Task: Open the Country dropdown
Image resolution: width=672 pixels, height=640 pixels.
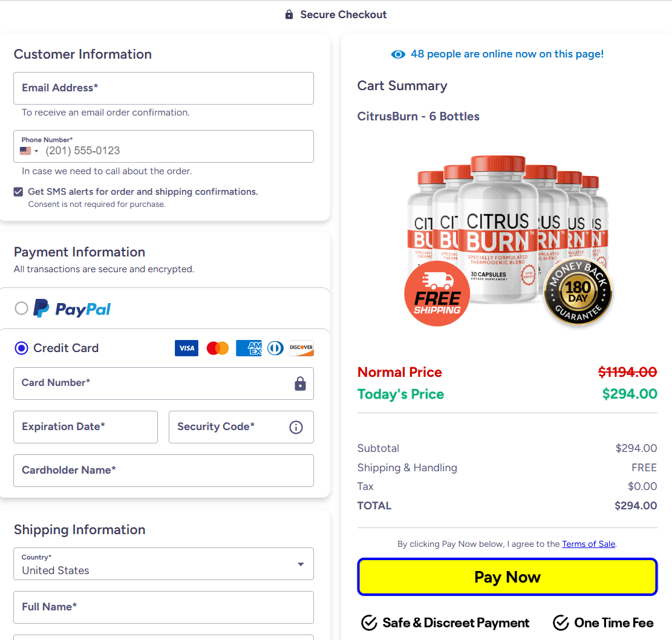Action: (300, 563)
